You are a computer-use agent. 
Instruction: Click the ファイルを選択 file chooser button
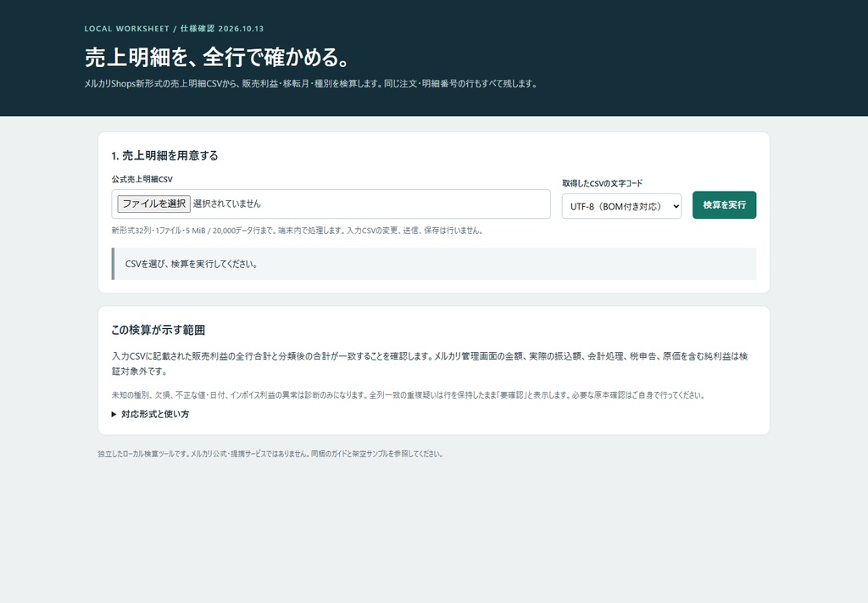point(153,204)
